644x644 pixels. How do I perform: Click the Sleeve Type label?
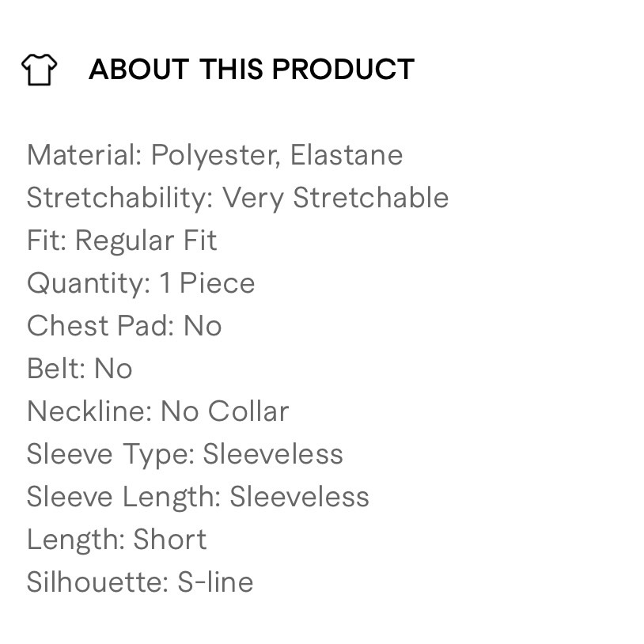click(x=111, y=454)
